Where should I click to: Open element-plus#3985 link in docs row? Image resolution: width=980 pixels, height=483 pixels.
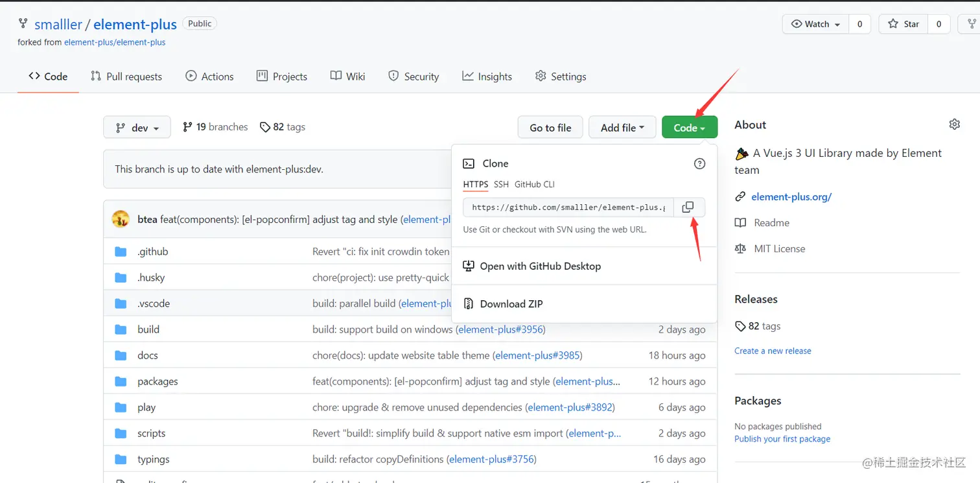537,355
